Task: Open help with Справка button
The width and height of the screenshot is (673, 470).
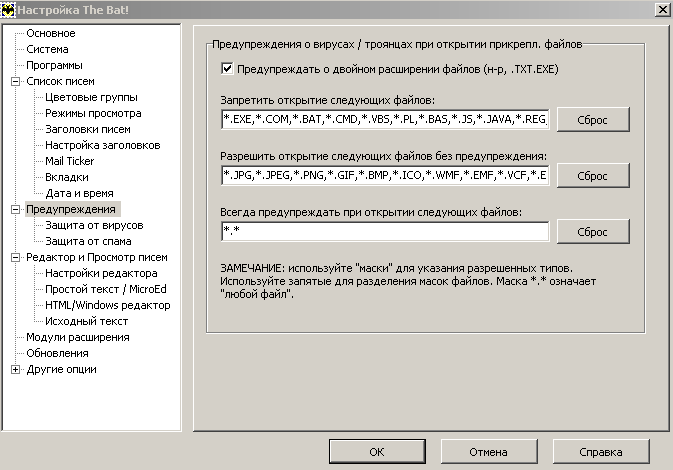Action: [x=601, y=452]
